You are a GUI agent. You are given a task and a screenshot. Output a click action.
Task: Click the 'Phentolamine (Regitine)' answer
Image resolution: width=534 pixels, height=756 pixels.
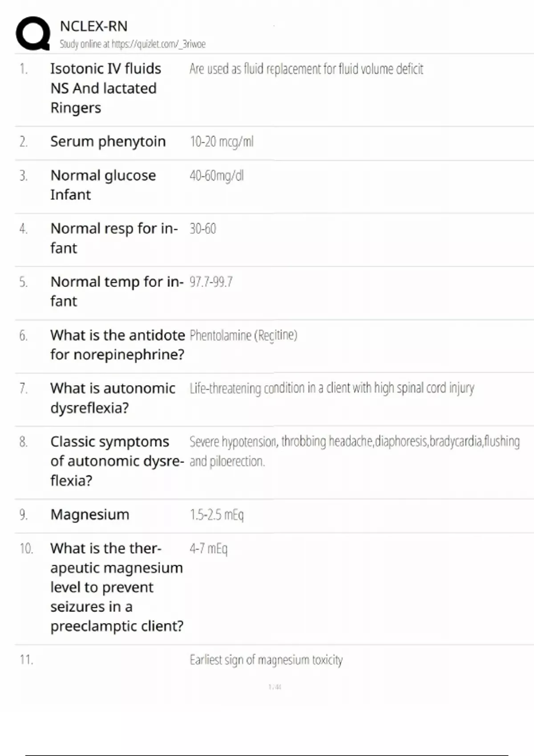coord(243,335)
